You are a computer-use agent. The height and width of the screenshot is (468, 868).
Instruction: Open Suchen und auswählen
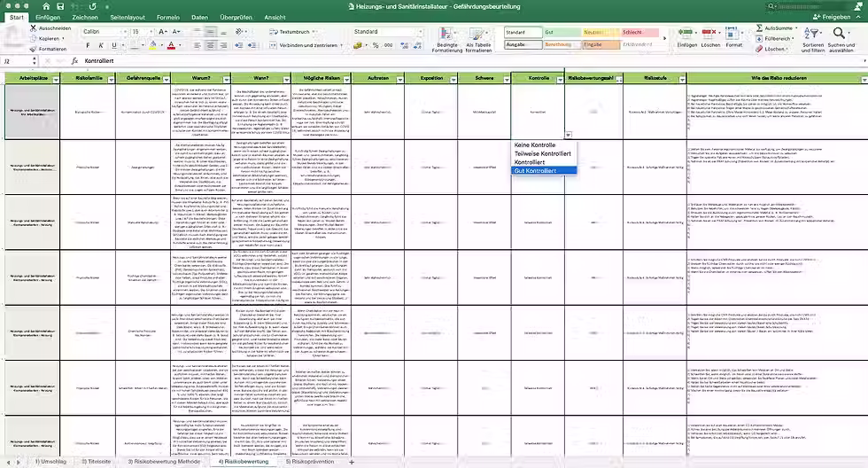click(841, 40)
